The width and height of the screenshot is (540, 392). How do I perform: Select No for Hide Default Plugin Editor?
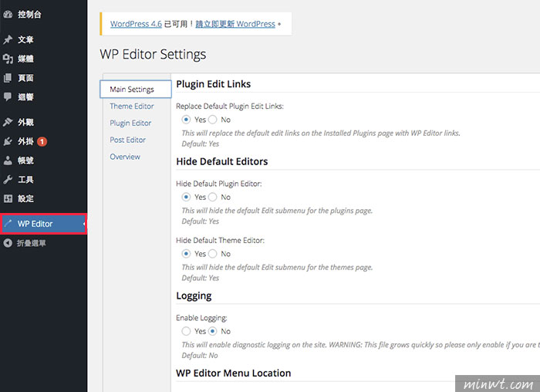(x=213, y=197)
